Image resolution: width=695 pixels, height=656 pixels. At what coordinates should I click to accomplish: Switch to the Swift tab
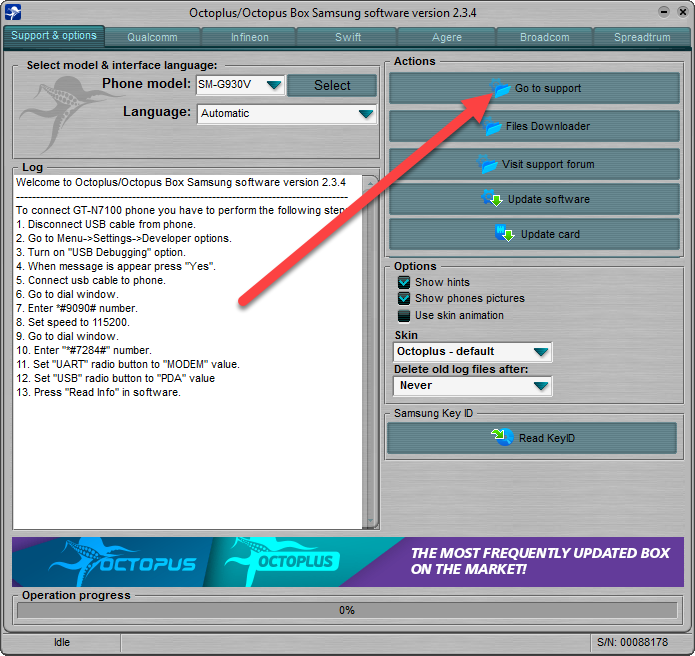348,37
